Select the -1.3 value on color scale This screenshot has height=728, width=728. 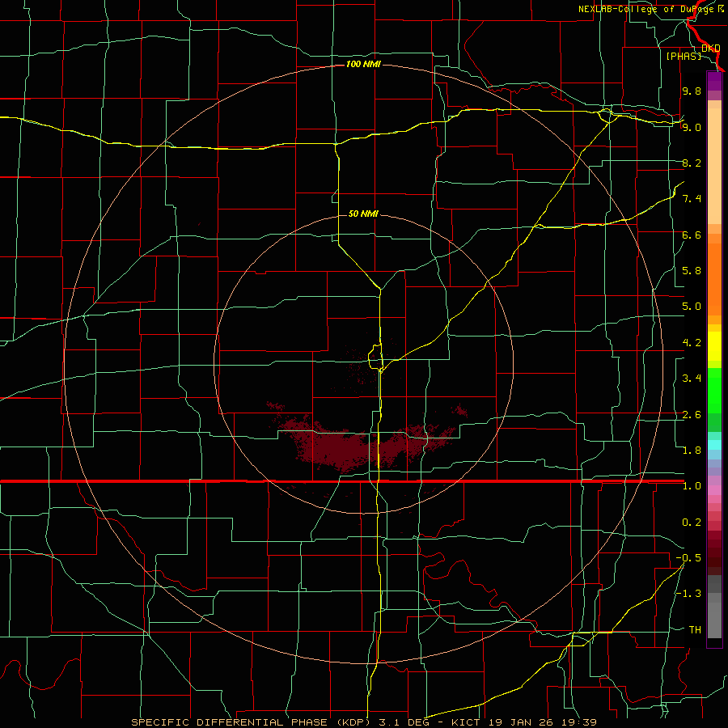coord(688,594)
